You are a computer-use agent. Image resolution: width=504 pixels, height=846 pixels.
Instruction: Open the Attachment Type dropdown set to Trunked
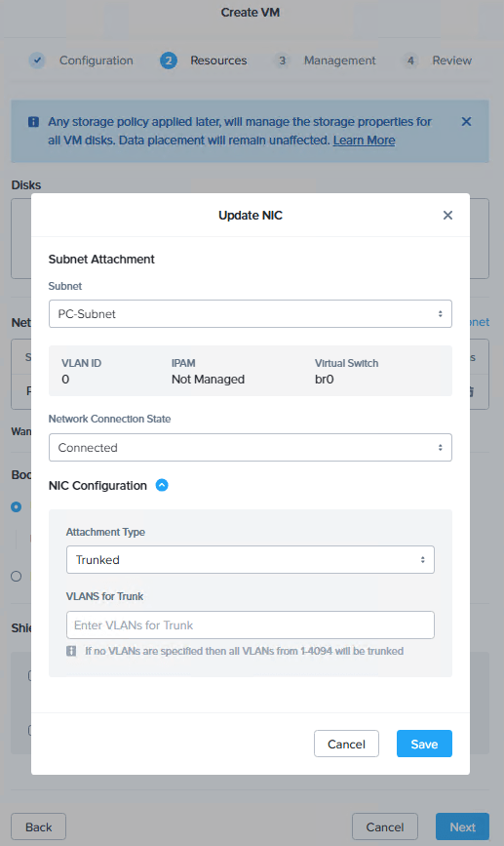click(x=251, y=559)
